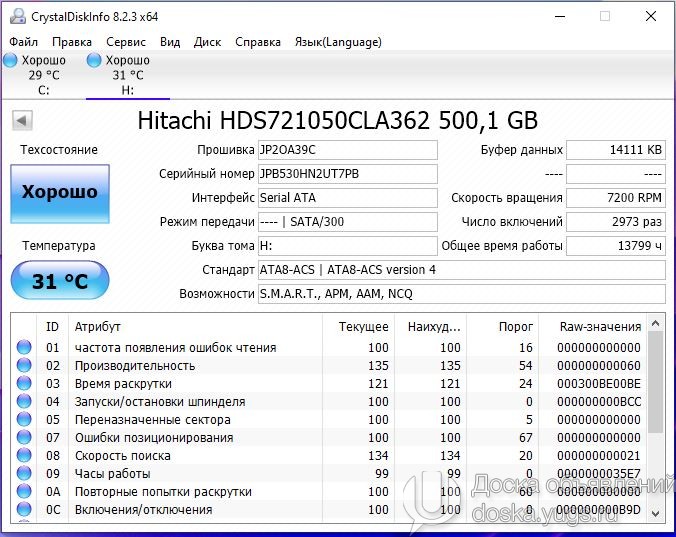Minimize the CrystalDiskInfo window
676x537 pixels.
[560, 16]
